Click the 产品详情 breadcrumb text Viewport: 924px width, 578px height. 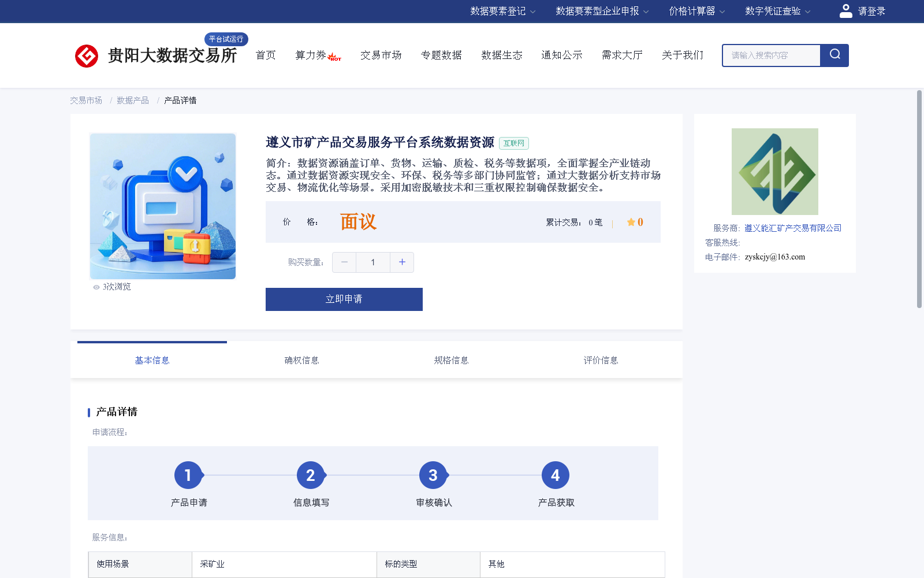pyautogui.click(x=180, y=101)
